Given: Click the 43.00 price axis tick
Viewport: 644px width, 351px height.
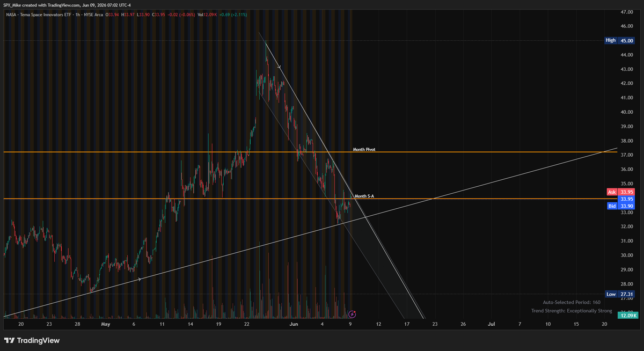Looking at the screenshot, I should (x=627, y=69).
